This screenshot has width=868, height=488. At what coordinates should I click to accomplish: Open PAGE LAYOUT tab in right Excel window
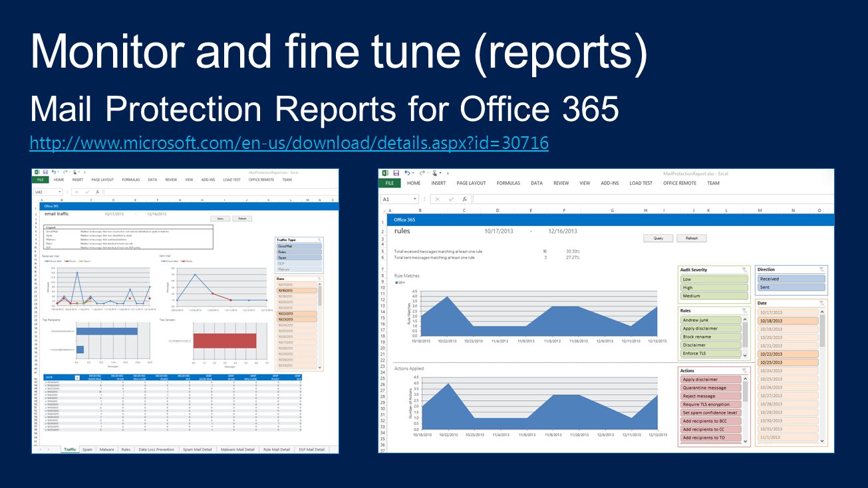pos(471,183)
